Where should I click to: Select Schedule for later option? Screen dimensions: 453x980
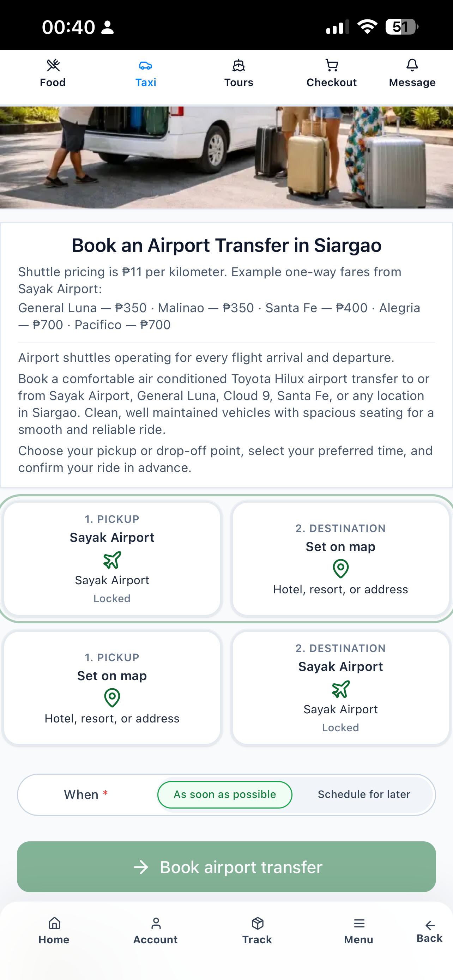click(x=364, y=795)
